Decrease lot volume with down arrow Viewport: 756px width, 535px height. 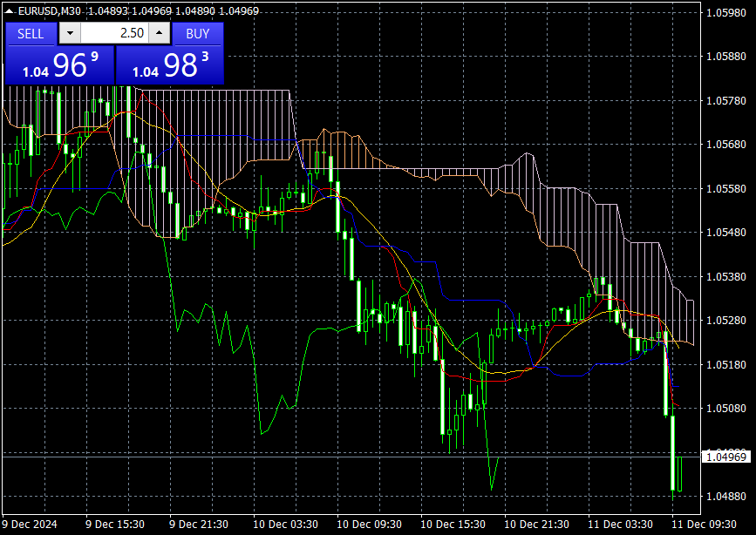pos(70,33)
